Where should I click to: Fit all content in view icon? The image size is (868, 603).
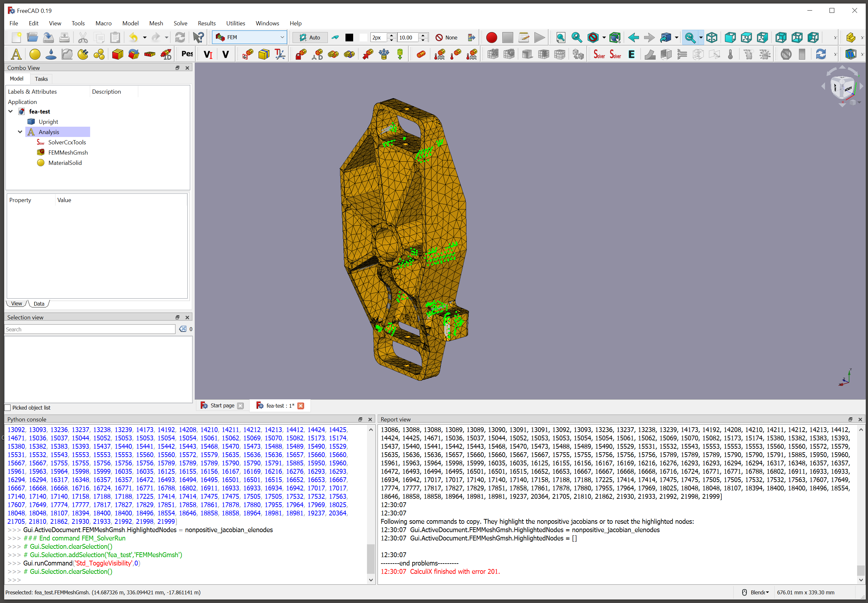click(561, 38)
